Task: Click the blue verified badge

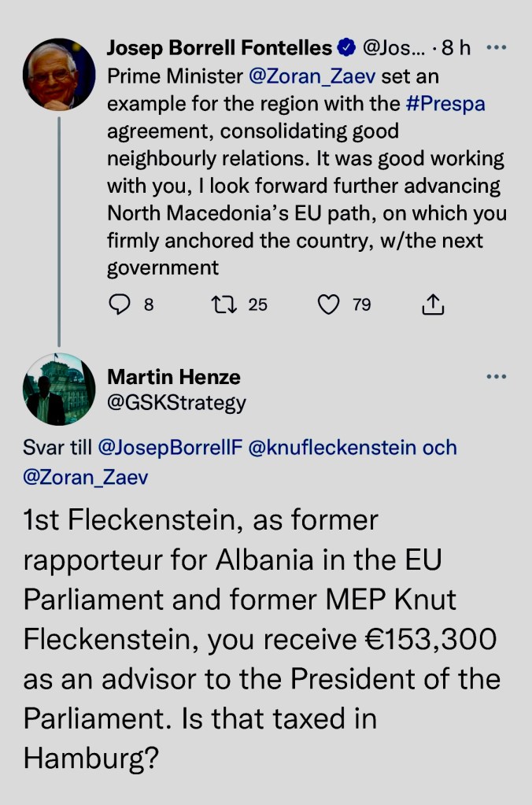Action: (346, 49)
